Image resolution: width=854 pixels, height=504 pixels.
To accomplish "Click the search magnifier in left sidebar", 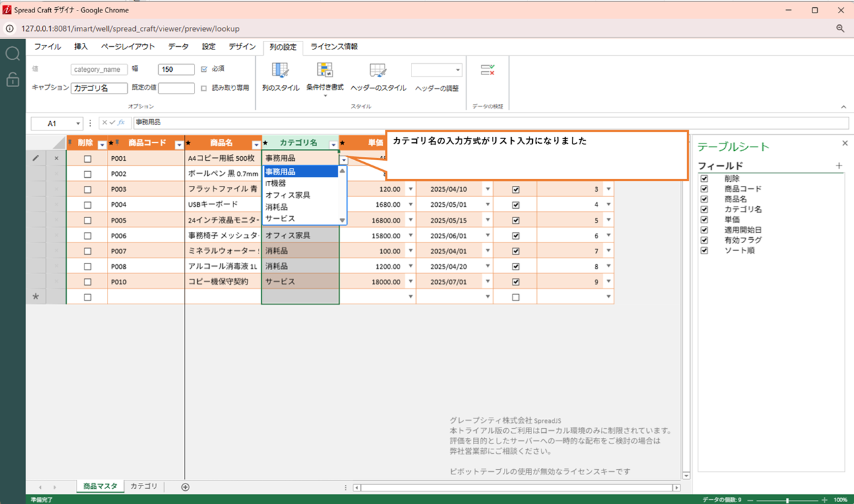I will 13,54.
